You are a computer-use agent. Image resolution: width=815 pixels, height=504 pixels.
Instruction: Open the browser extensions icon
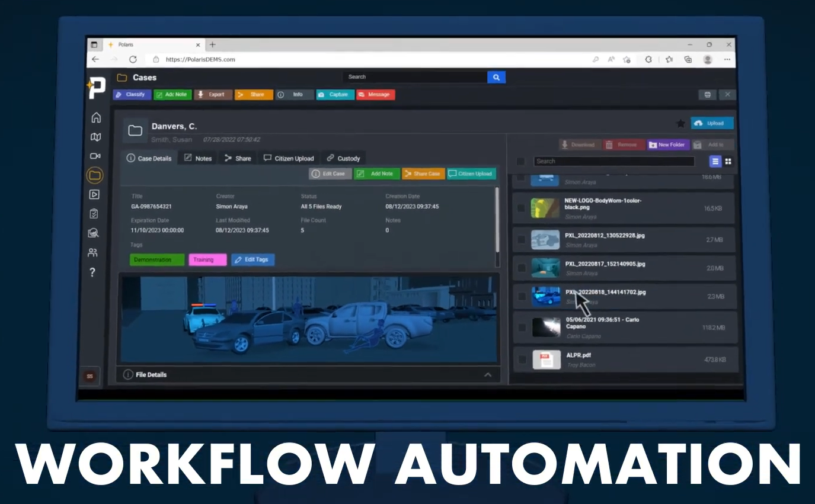click(649, 59)
